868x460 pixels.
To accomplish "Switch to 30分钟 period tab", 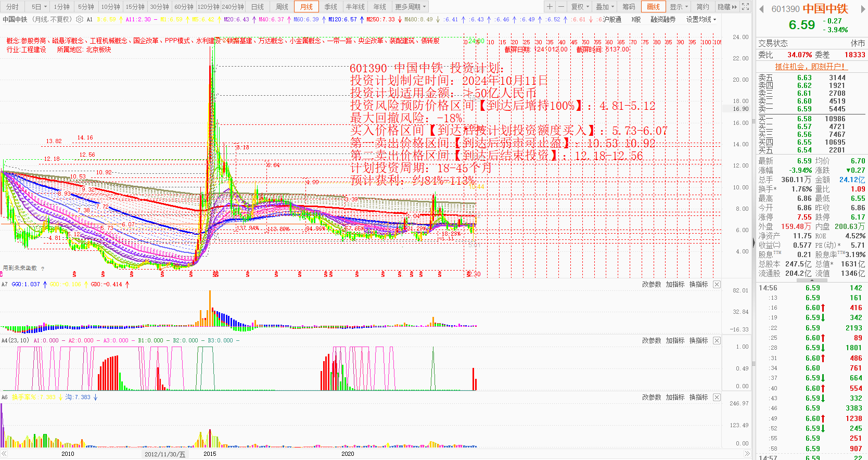I will (x=159, y=7).
